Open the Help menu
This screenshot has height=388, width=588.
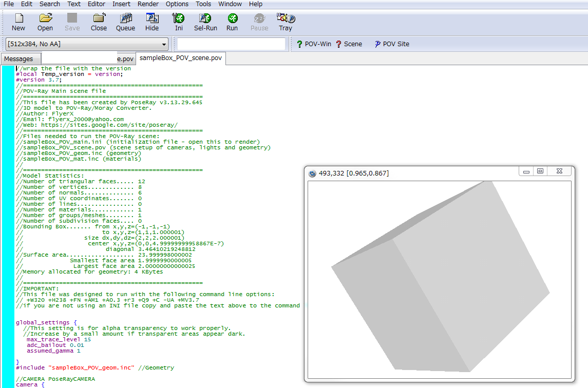pyautogui.click(x=256, y=4)
